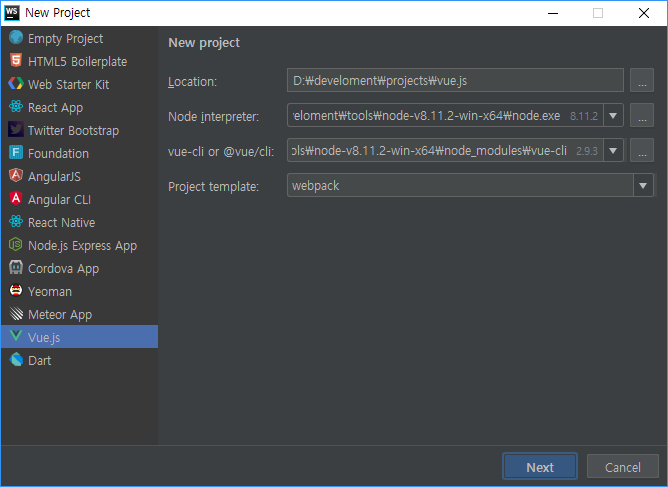
Task: Click the React App atom icon
Action: [x=16, y=107]
